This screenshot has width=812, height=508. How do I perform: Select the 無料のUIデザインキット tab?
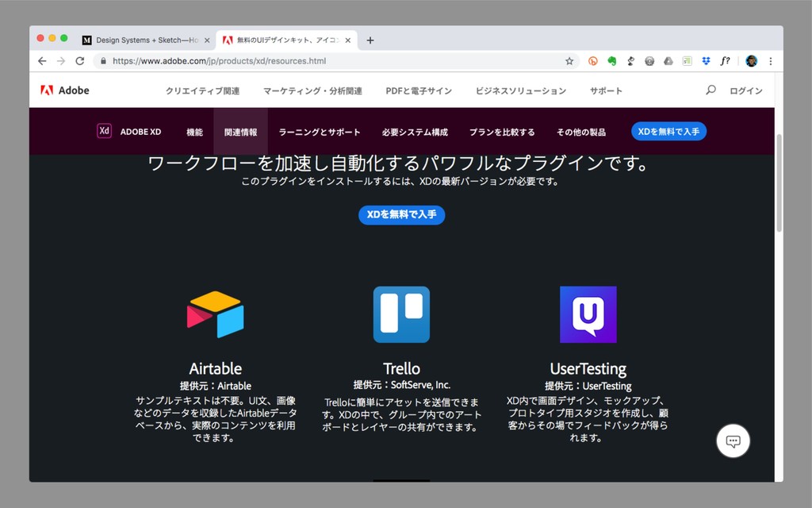point(286,40)
